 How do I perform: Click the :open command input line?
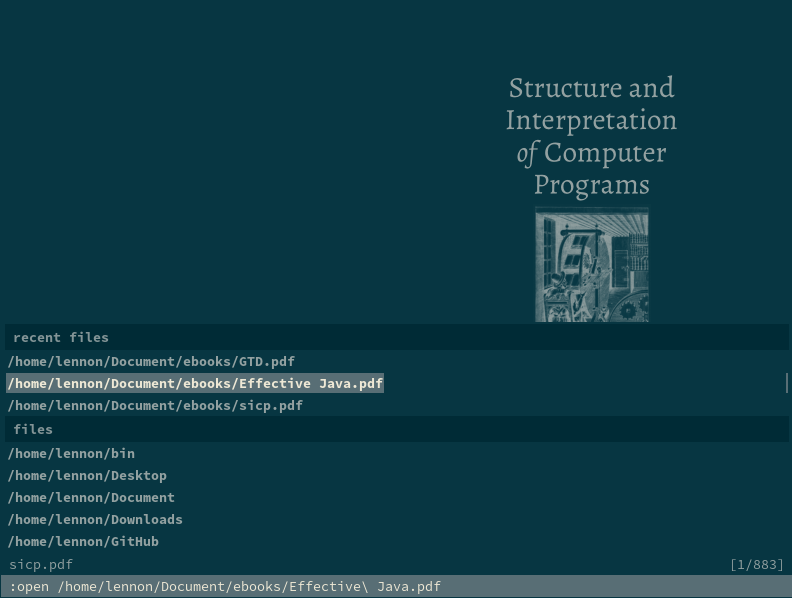(x=396, y=586)
